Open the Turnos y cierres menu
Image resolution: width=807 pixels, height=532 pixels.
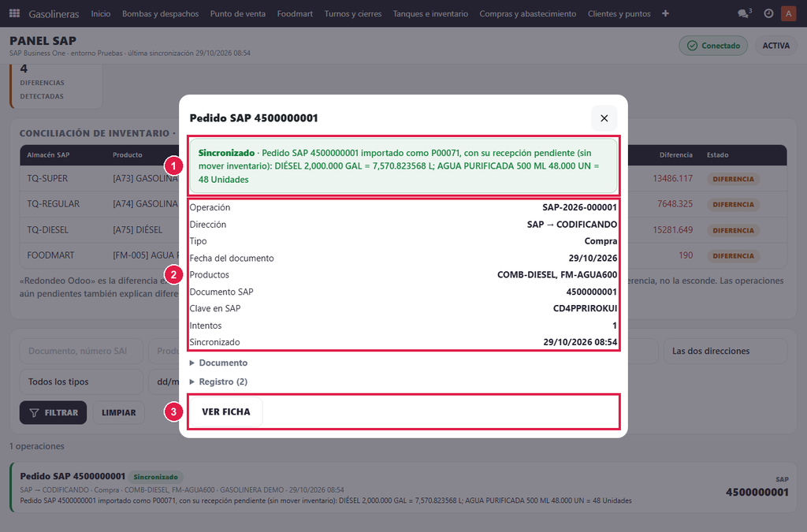coord(353,13)
